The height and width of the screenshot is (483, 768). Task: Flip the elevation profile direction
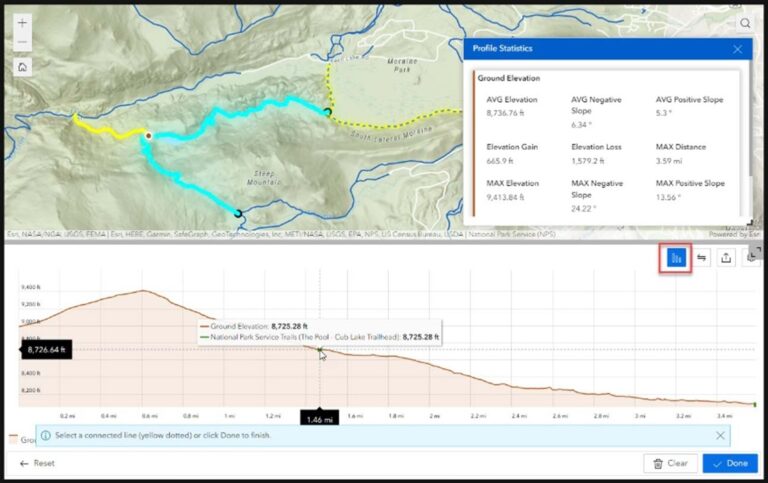tap(702, 258)
